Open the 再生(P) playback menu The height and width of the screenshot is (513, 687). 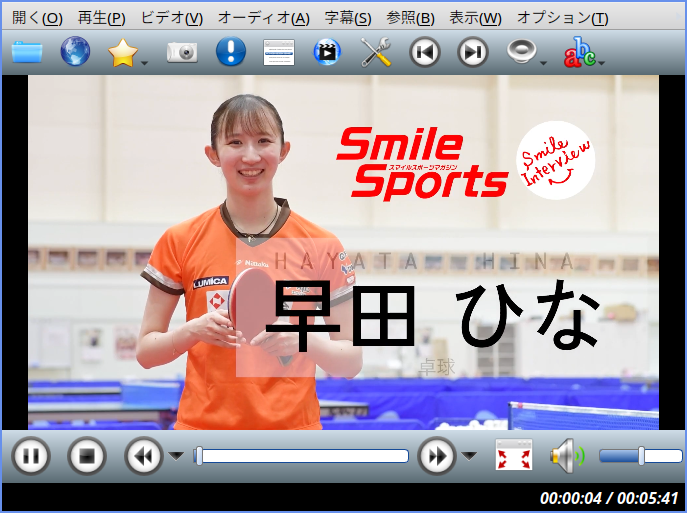pos(102,18)
